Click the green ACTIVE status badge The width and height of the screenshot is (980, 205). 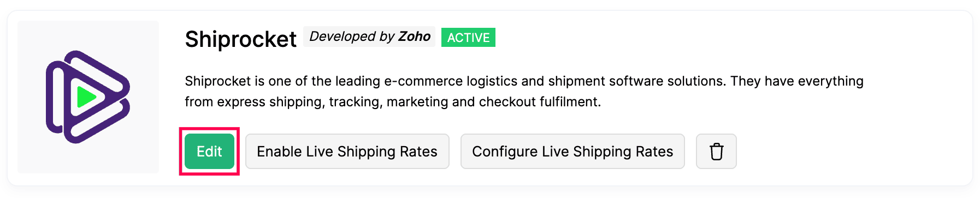[x=468, y=38]
